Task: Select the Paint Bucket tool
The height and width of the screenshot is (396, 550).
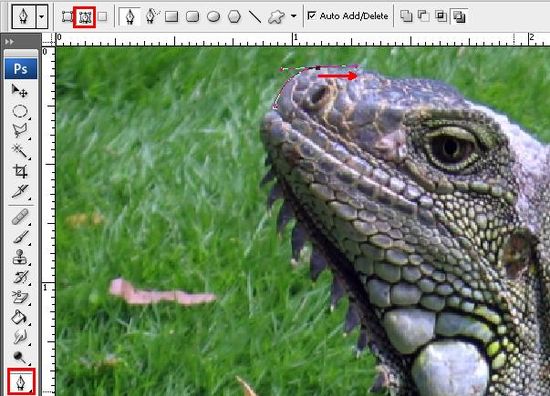Action: (19, 317)
